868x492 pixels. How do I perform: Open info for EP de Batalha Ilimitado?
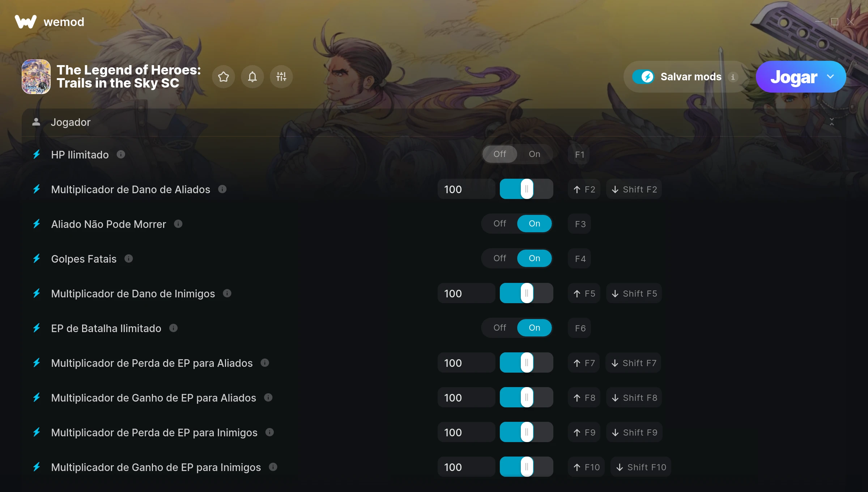click(174, 328)
